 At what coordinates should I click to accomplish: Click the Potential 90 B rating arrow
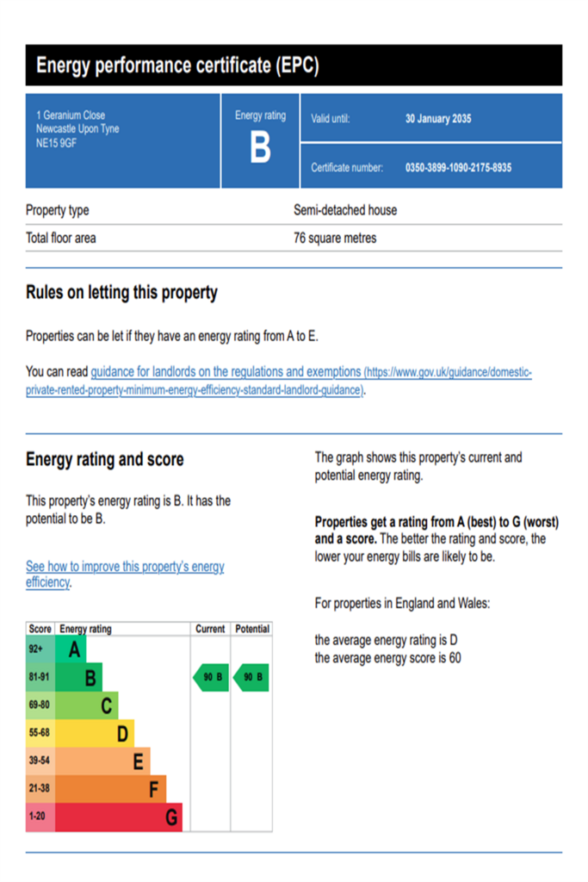pos(251,677)
